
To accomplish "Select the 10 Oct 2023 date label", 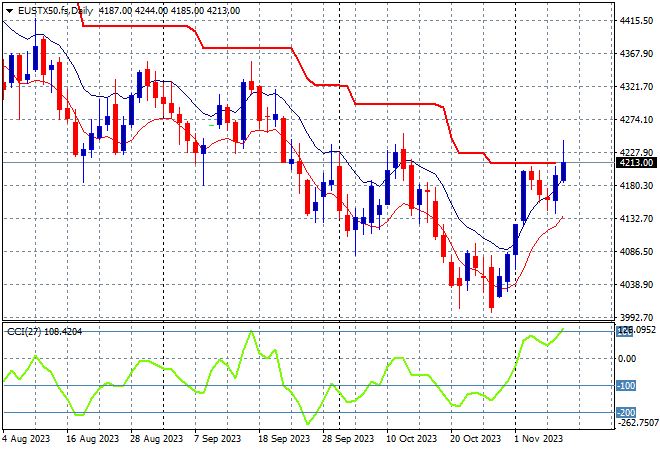I will (x=411, y=439).
